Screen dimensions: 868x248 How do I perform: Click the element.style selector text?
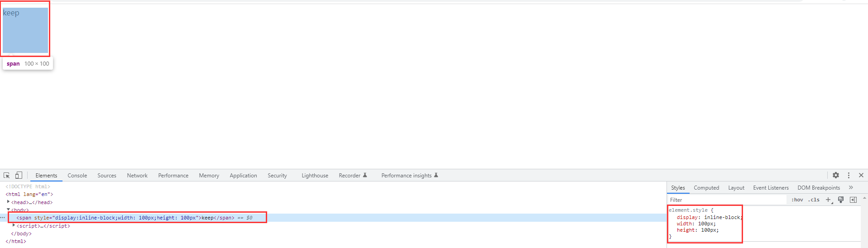tap(688, 210)
